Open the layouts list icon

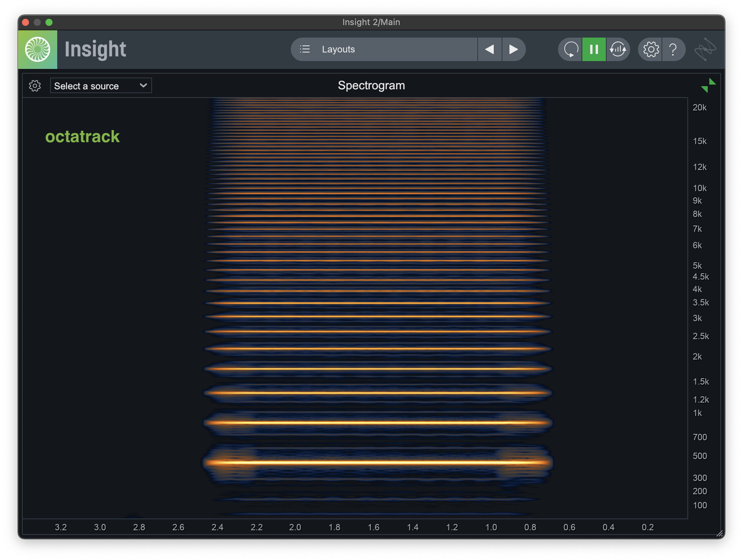coord(305,49)
